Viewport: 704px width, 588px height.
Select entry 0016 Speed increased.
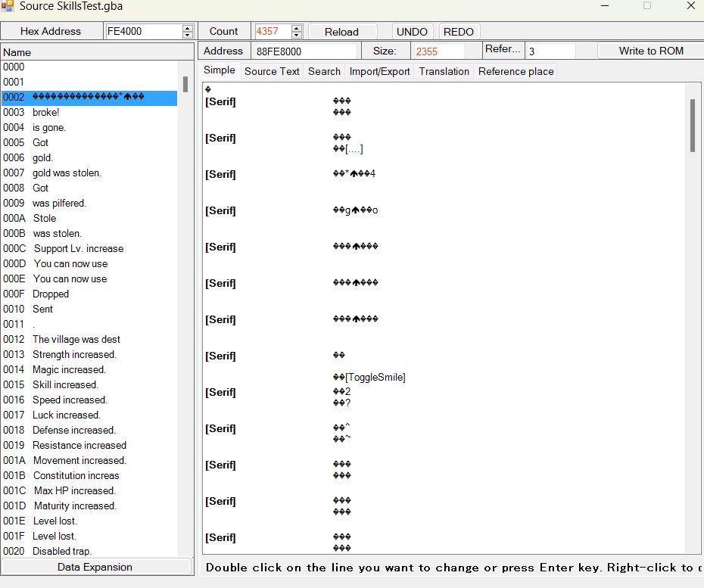tap(89, 400)
